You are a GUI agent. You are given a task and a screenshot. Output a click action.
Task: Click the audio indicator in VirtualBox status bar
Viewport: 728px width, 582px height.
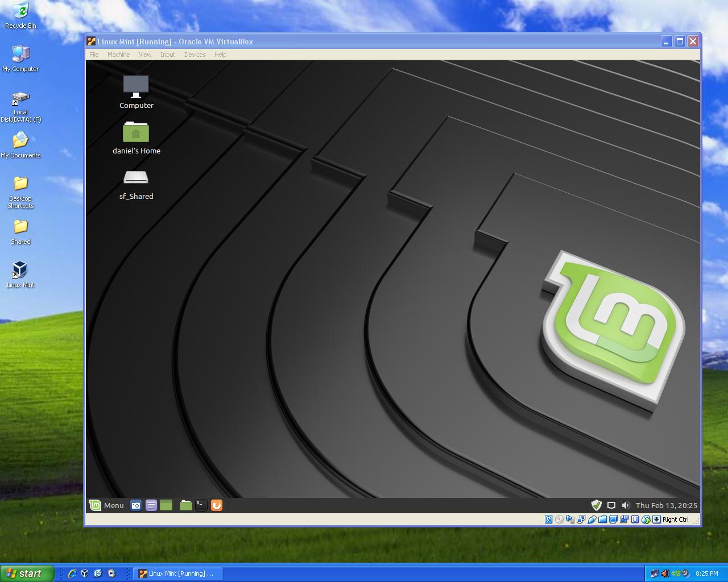coord(570,519)
